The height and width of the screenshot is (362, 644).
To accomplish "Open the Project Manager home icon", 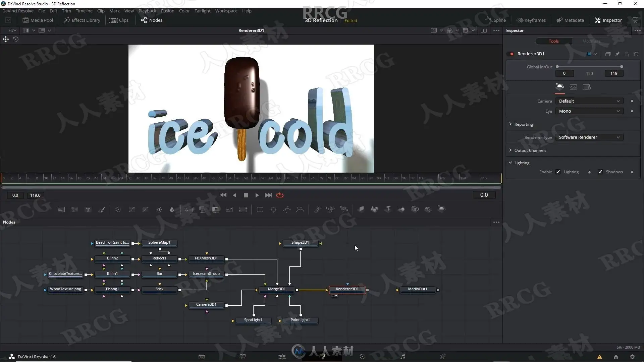I will [x=616, y=357].
